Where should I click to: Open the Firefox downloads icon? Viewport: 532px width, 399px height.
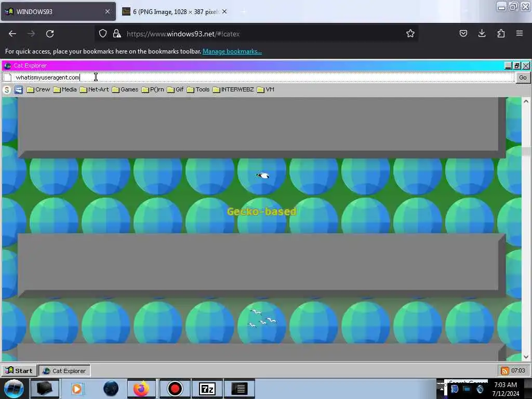point(482,33)
